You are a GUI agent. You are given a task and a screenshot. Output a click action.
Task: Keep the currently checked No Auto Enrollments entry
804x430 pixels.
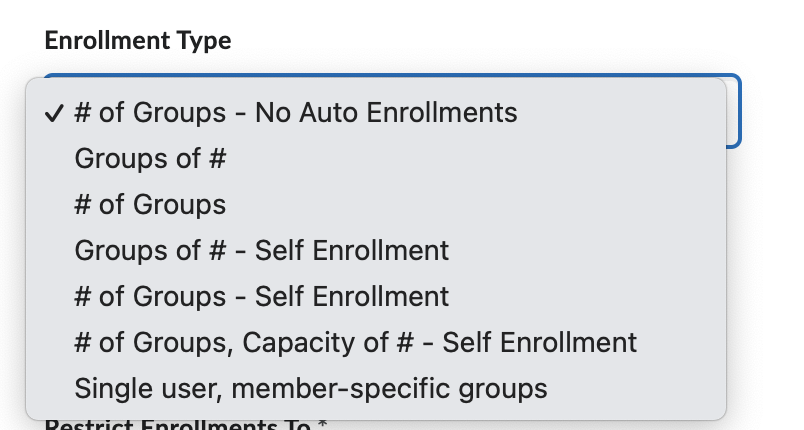[x=295, y=112]
